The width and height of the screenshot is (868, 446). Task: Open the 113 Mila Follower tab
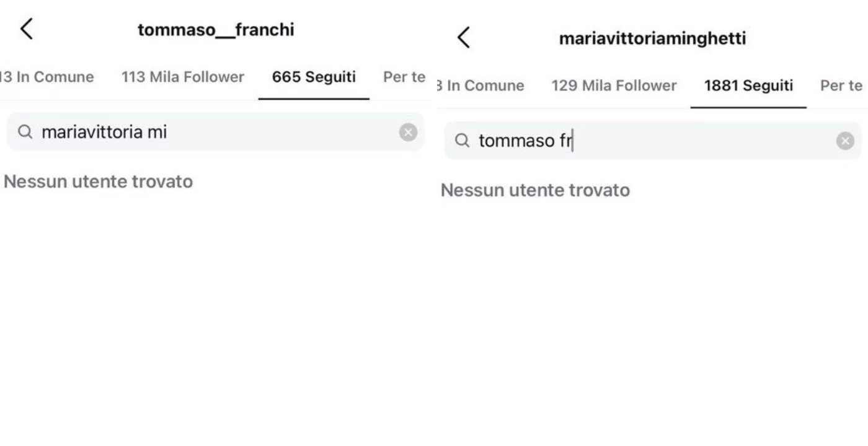[x=183, y=77]
